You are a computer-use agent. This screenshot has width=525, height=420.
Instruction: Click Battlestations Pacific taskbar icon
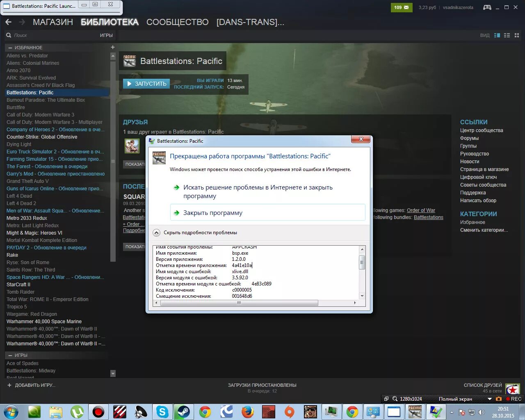(415, 411)
